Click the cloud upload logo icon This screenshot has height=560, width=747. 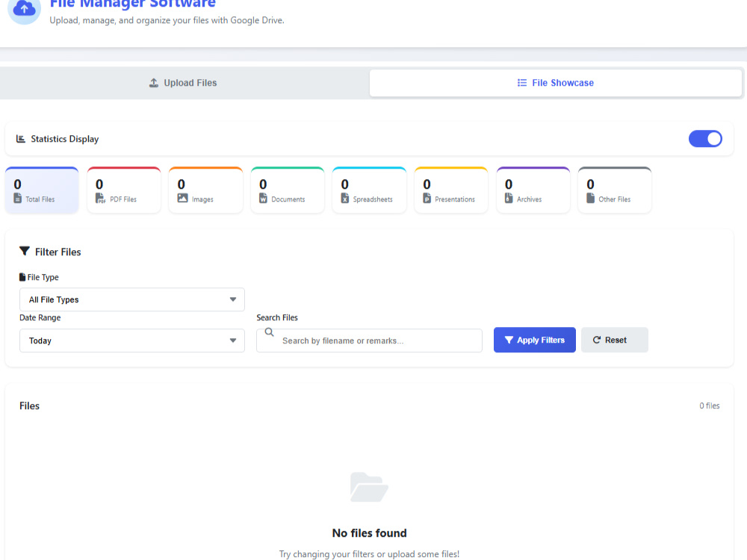[x=25, y=8]
